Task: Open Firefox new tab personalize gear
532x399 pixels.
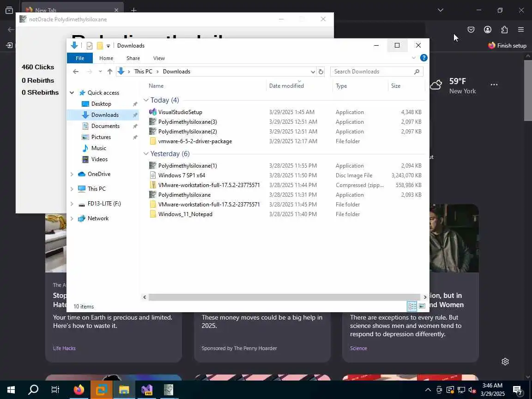Action: coord(505,362)
